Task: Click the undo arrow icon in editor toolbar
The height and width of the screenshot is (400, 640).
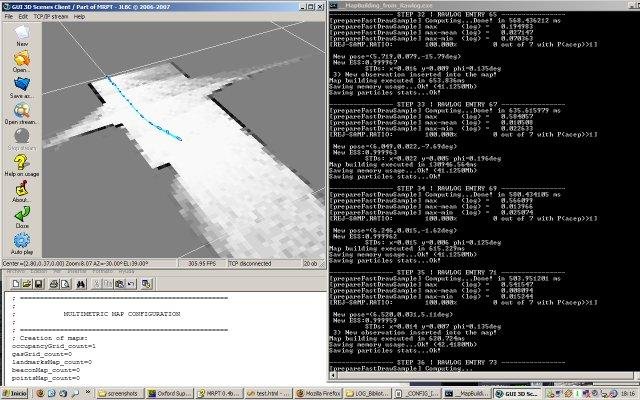Action: pyautogui.click(x=131, y=284)
